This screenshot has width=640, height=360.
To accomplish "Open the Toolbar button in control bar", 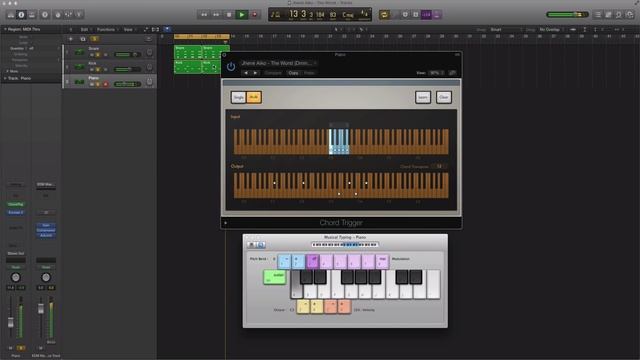I will pyautogui.click(x=32, y=15).
